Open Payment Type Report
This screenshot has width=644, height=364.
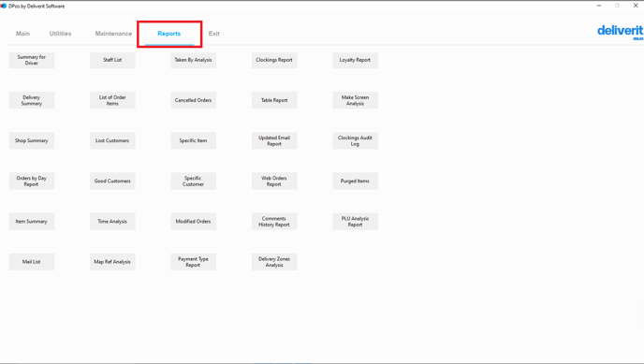[x=194, y=262]
